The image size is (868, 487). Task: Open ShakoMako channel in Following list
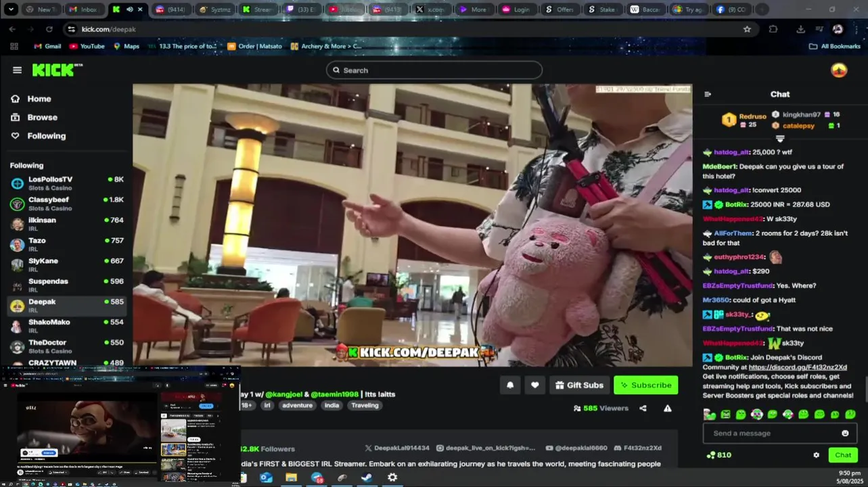66,326
